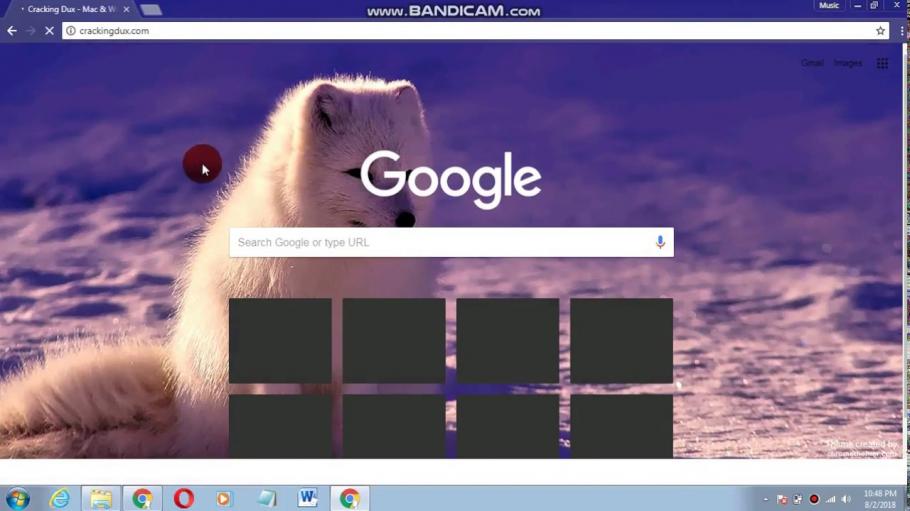Click the Google logo

[x=451, y=179]
